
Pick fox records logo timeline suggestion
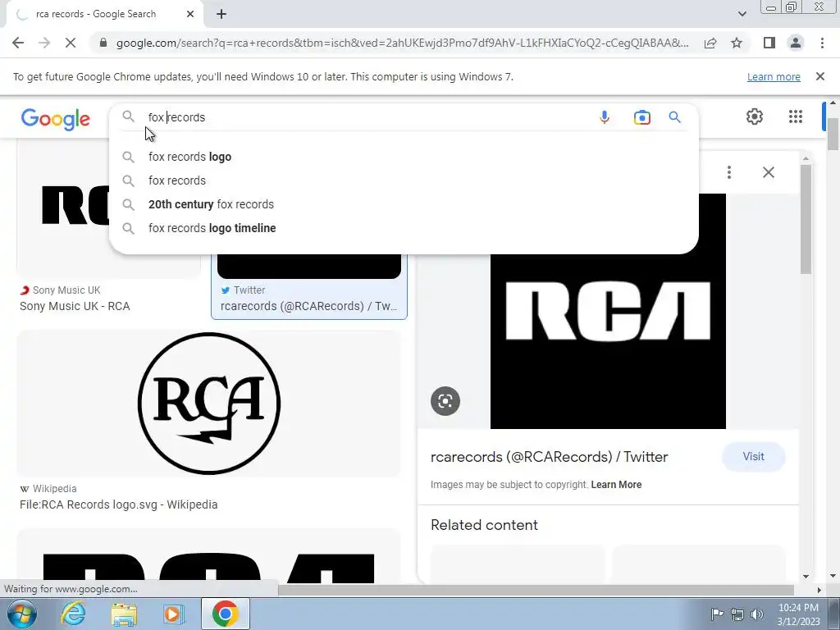404,228
